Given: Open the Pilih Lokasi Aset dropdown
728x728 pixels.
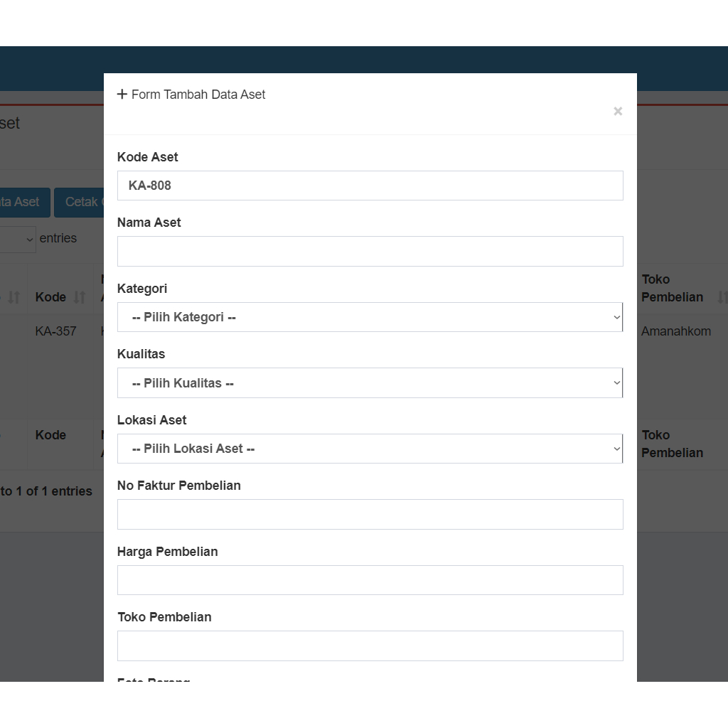Looking at the screenshot, I should (370, 449).
